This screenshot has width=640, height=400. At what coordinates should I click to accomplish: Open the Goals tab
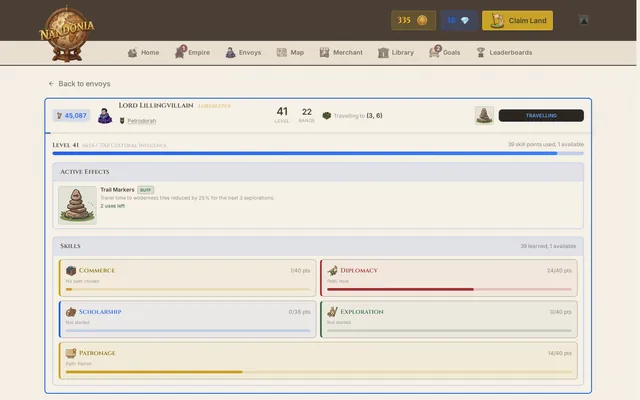[x=445, y=53]
